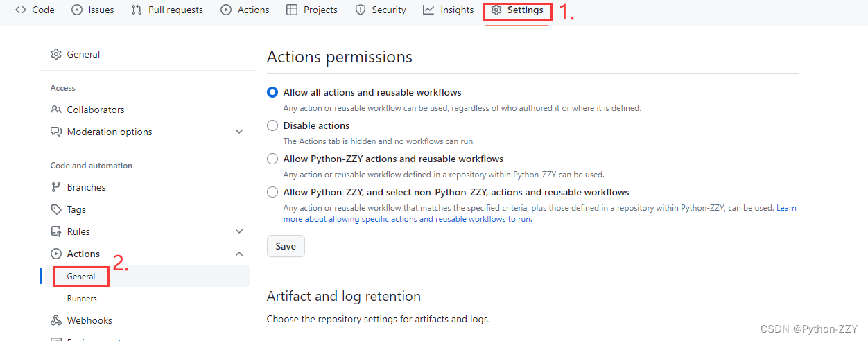Click the Save button
This screenshot has width=868, height=341.
286,246
